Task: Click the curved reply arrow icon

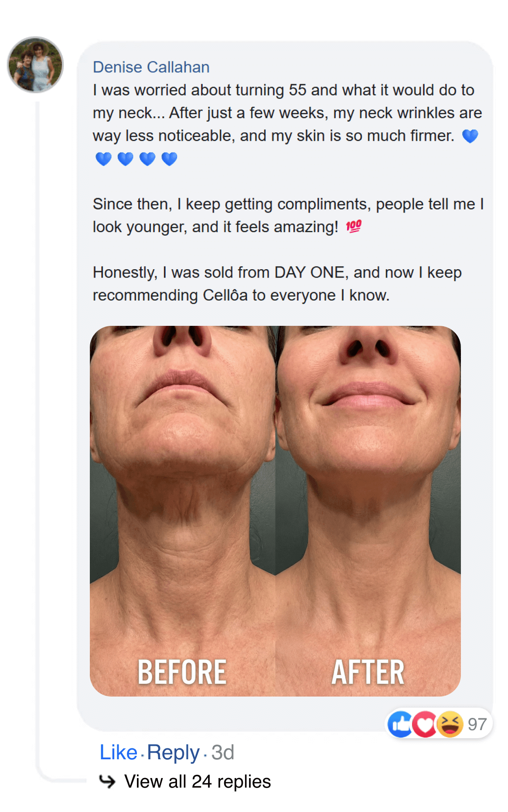Action: coord(107,781)
